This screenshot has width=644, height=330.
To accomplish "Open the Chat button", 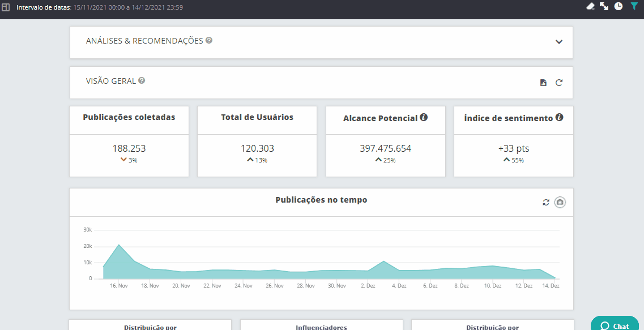I will (x=615, y=325).
